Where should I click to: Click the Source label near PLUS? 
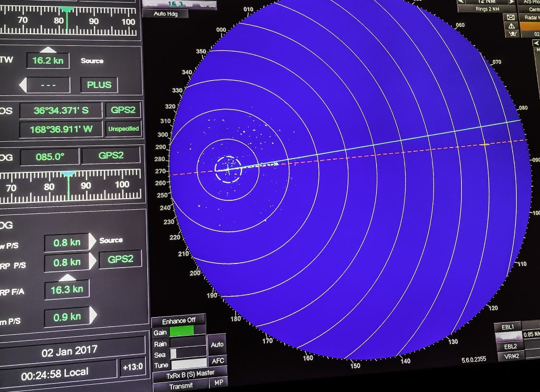tap(92, 61)
